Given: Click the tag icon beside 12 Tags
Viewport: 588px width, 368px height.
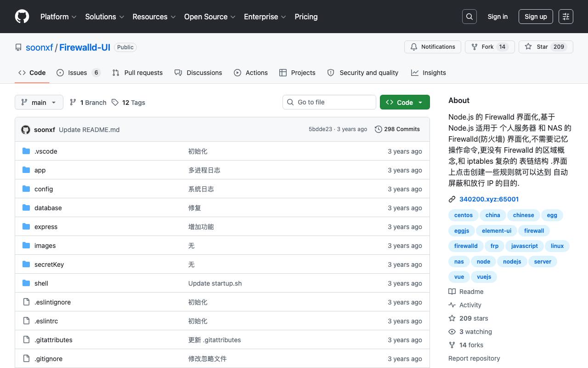Looking at the screenshot, I should (x=115, y=102).
